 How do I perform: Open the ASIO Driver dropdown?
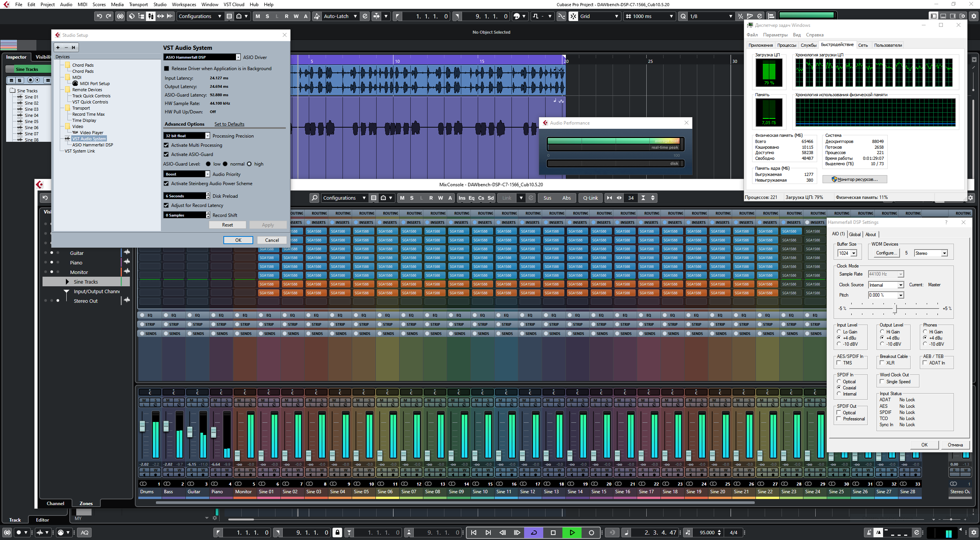click(238, 57)
